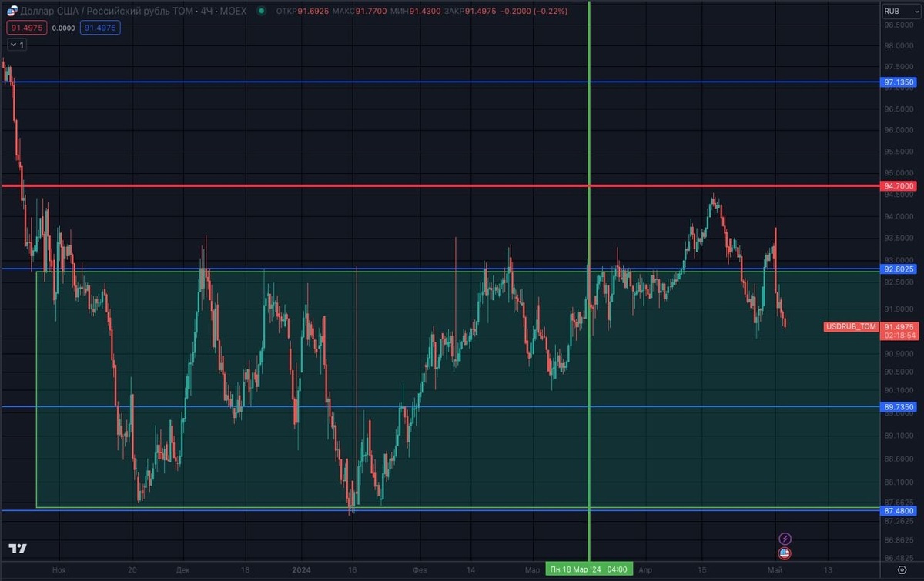Open chart time-axis settings gear icon
This screenshot has width=924, height=581.
click(x=902, y=569)
